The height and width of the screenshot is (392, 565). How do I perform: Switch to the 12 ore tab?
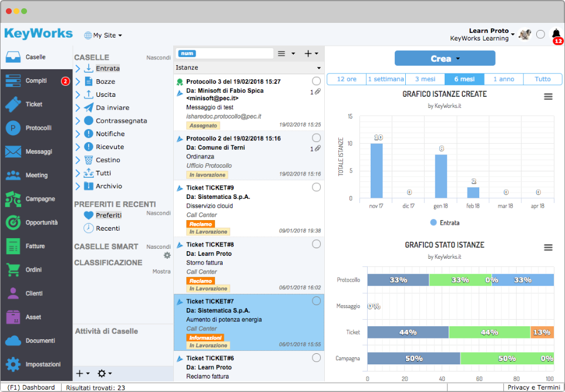(347, 79)
